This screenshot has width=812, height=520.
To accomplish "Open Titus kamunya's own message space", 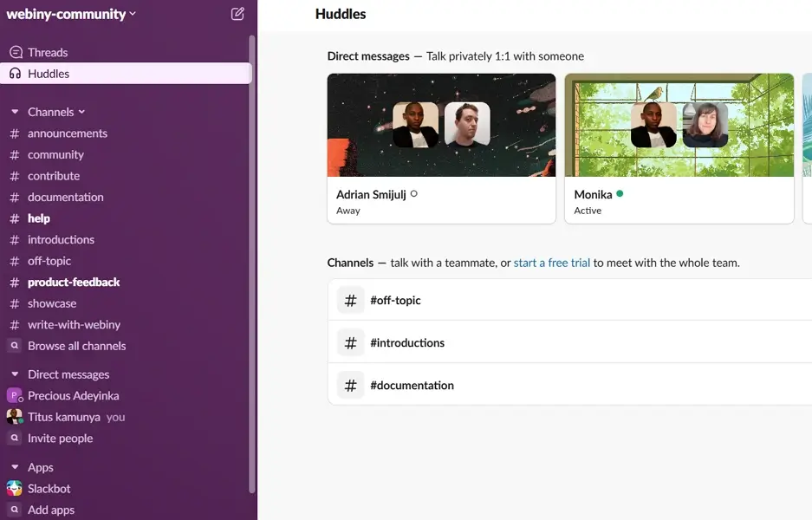I will 126,417.
